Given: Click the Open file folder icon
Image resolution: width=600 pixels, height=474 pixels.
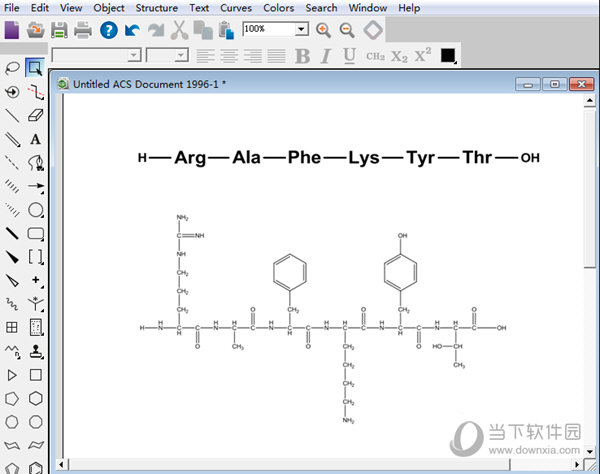Looking at the screenshot, I should click(36, 30).
